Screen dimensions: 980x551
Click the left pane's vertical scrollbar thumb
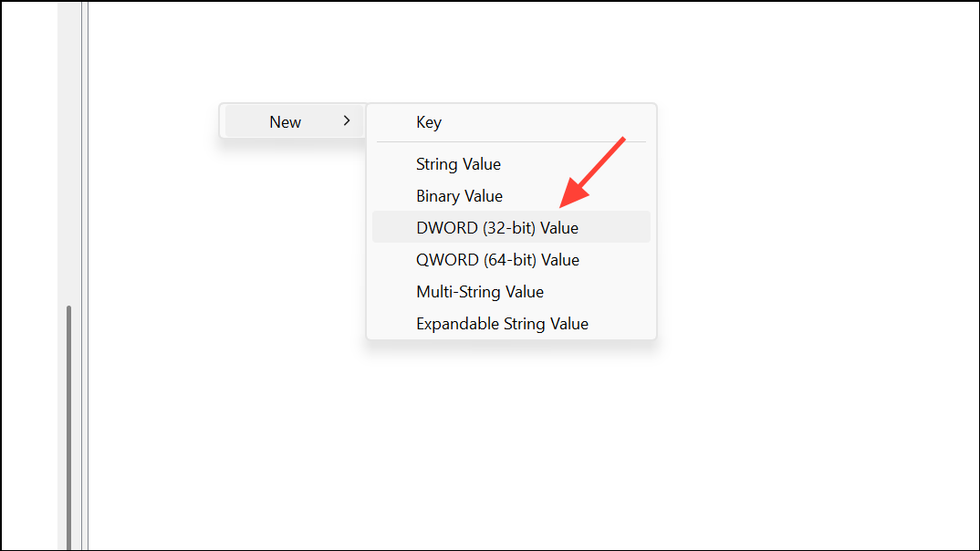tap(68, 420)
